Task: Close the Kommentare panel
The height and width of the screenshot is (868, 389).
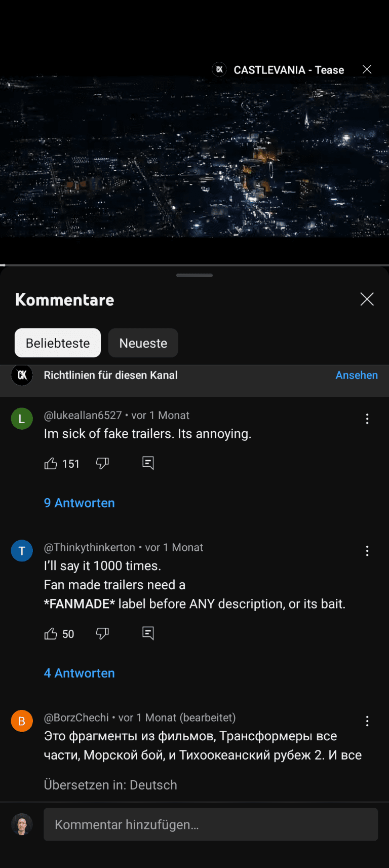Action: 367,299
